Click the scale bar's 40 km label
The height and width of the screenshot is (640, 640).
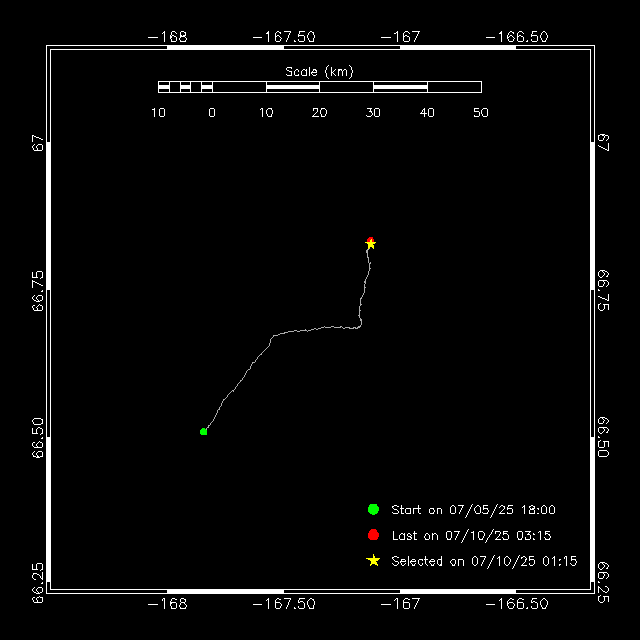click(427, 113)
